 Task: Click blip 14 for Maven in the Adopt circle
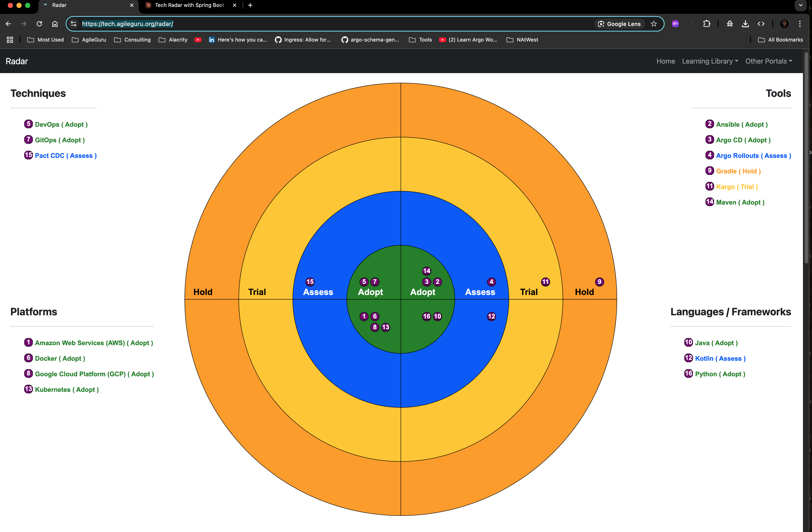pyautogui.click(x=427, y=271)
